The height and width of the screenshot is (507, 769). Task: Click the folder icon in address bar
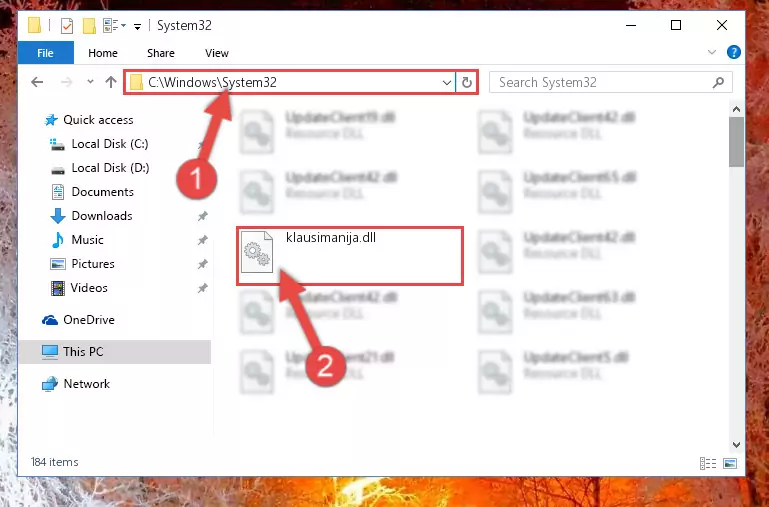coord(136,82)
